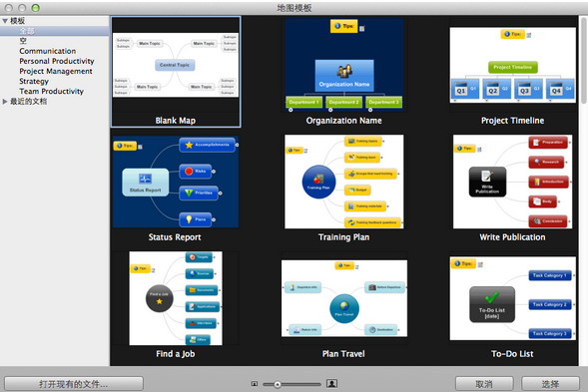Expand the 最近的文档 section
This screenshot has width=588, height=392.
5,101
